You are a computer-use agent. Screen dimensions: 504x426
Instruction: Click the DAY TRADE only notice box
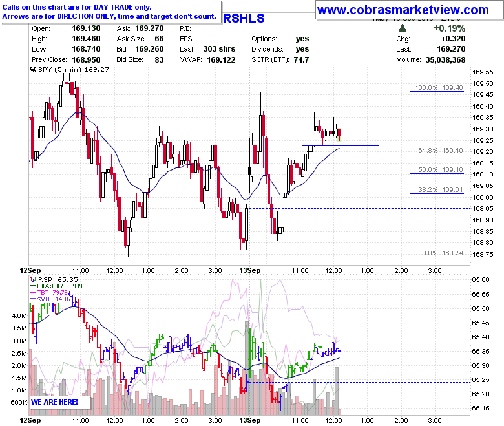click(111, 12)
